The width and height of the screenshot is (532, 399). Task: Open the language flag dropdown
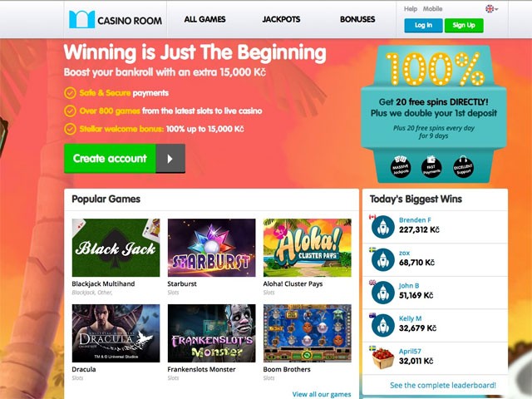click(x=491, y=9)
